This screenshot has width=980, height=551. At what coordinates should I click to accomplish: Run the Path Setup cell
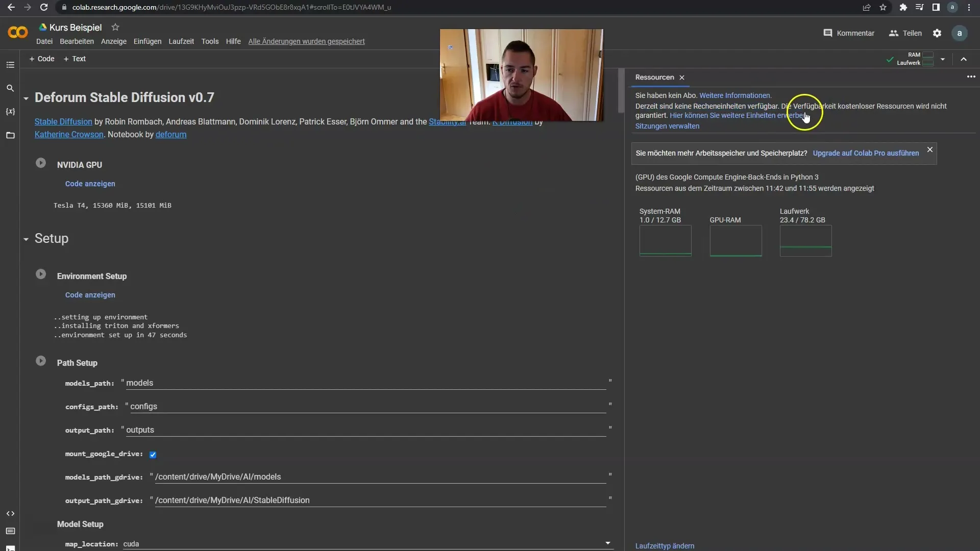pos(41,361)
